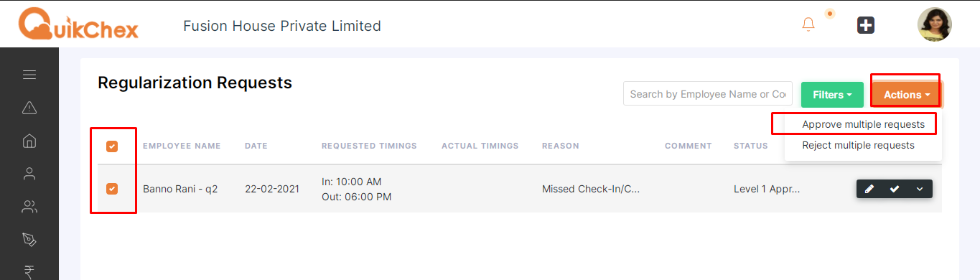Viewport: 980px width, 280px height.
Task: Click the warning triangle sidebar icon
Action: click(29, 108)
